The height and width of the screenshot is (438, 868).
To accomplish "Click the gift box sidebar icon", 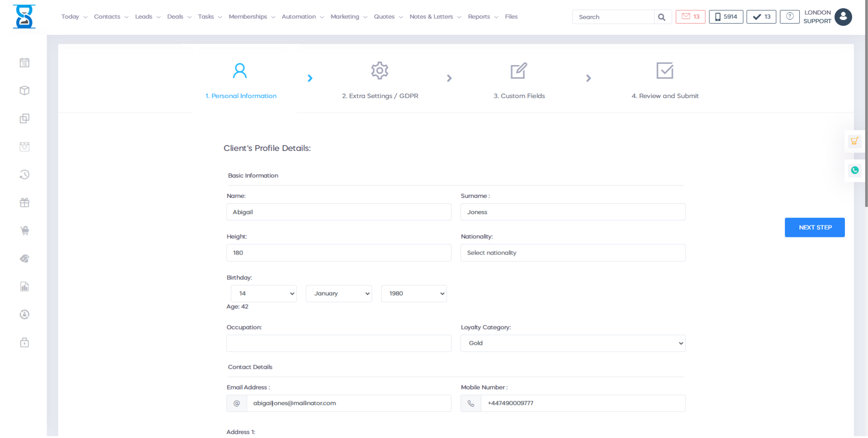I will pyautogui.click(x=24, y=203).
